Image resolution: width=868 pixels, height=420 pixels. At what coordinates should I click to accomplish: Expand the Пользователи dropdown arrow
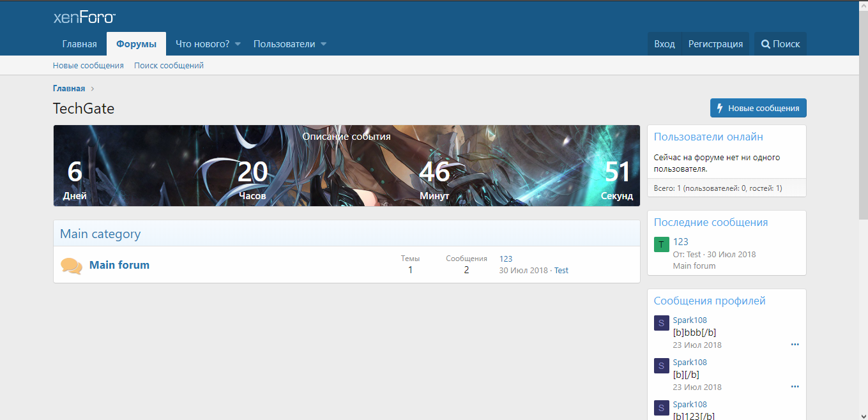click(x=323, y=44)
